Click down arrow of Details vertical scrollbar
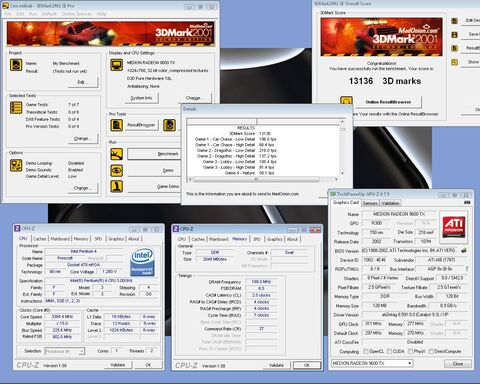 342,173
